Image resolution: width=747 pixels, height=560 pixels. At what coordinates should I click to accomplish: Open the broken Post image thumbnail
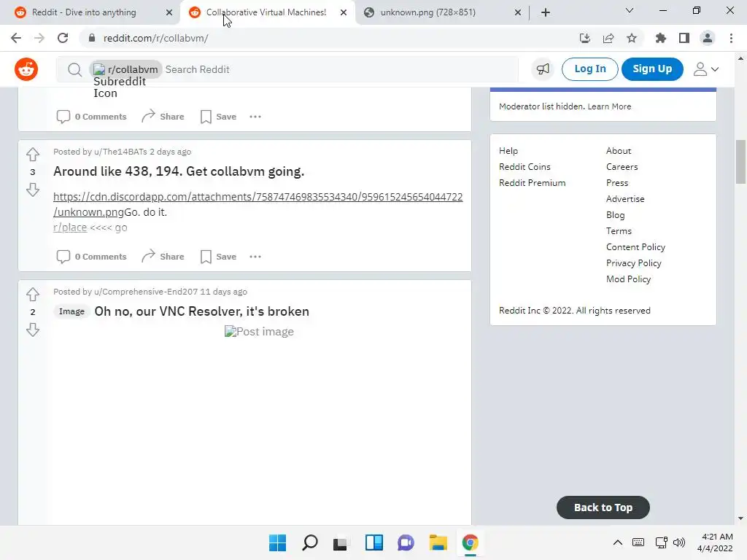[x=259, y=332]
